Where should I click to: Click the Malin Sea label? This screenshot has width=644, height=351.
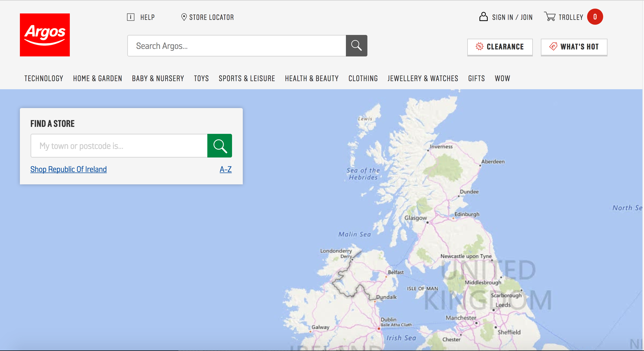tap(354, 234)
